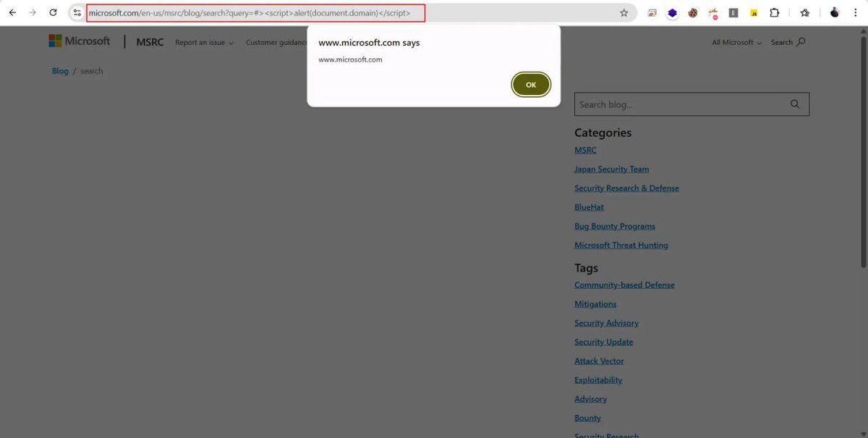This screenshot has width=868, height=438.
Task: Open the purple layered extension icon
Action: click(x=673, y=12)
